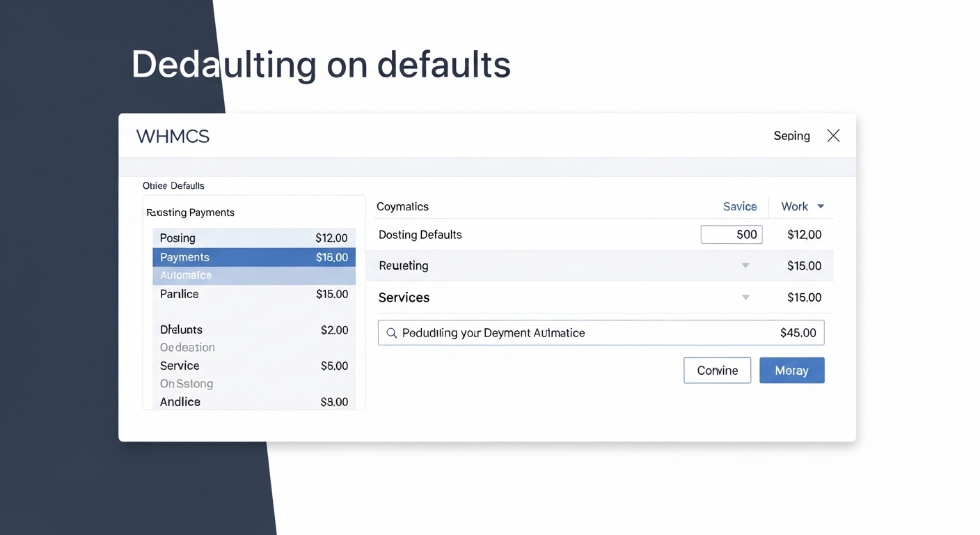Viewport: 980px width, 535px height.
Task: Click the Moray primary button
Action: pos(791,371)
